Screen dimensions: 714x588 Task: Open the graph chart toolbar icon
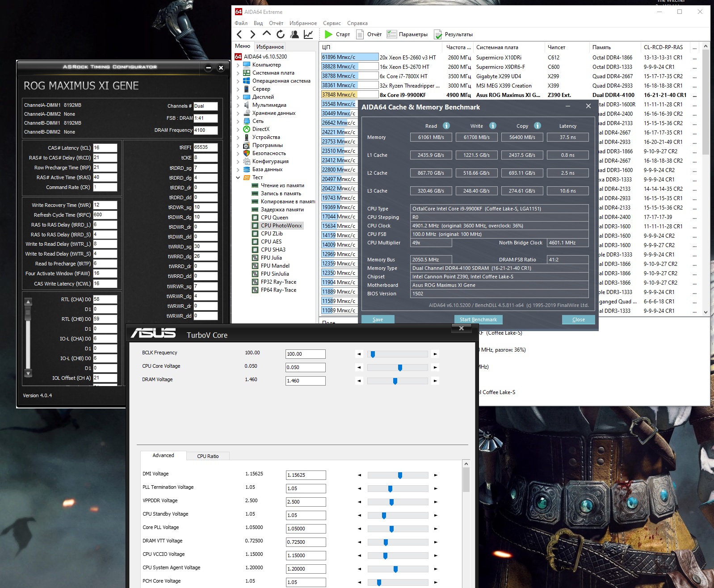pos(308,34)
